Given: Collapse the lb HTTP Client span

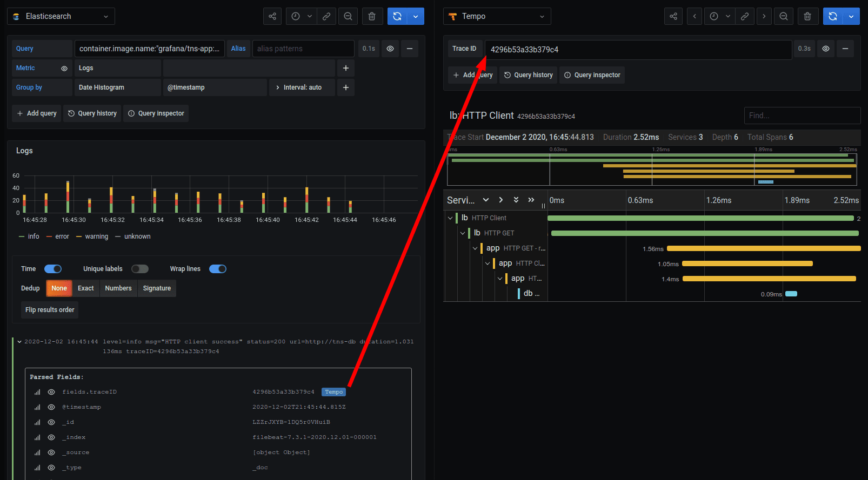Looking at the screenshot, I should (x=450, y=218).
